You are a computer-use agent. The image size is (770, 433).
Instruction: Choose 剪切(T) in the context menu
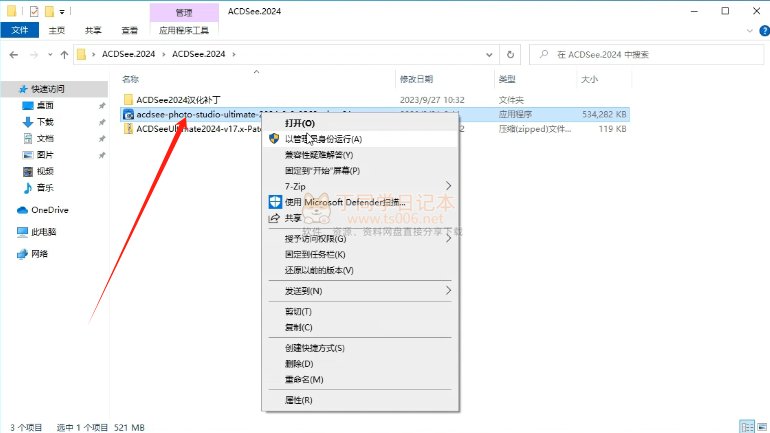[360, 312]
